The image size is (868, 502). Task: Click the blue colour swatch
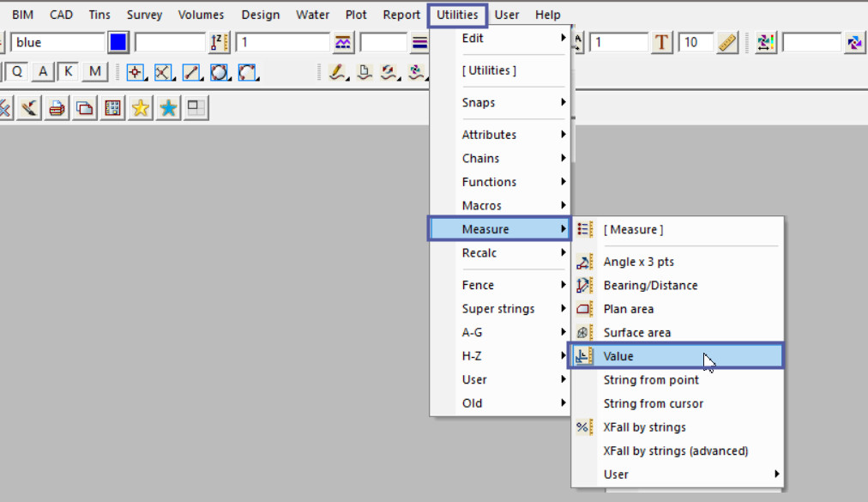118,42
